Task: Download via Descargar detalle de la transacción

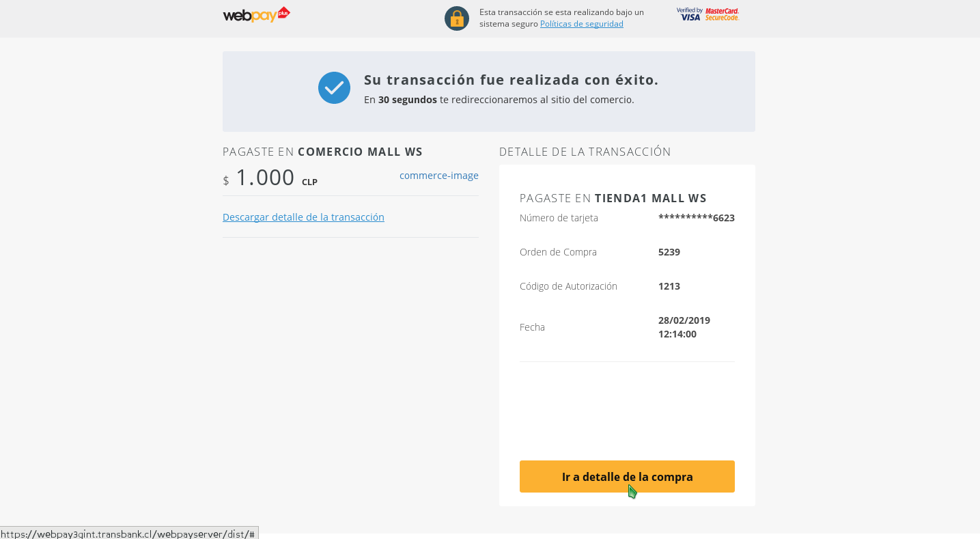Action: (303, 217)
